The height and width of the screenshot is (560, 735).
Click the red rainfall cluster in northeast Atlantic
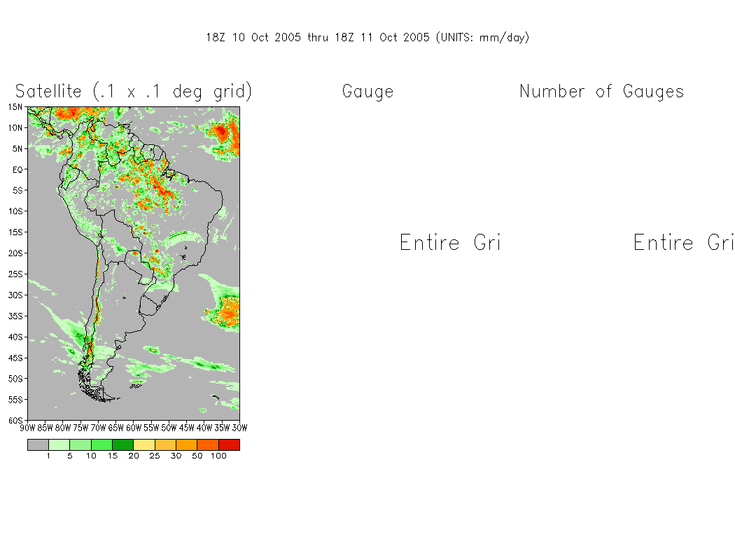(x=222, y=132)
